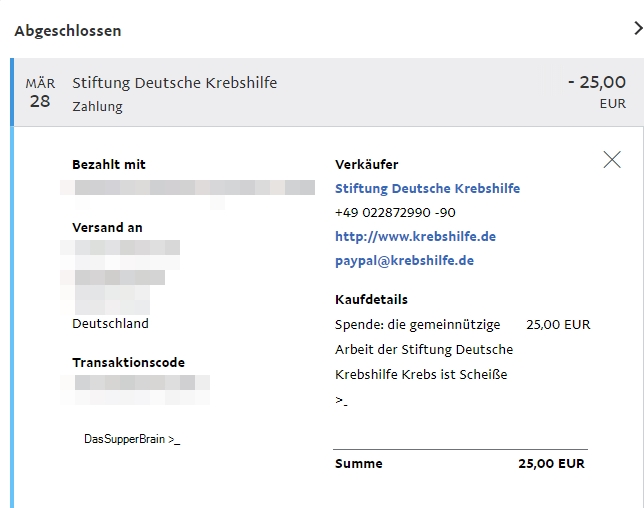Visit the http://www.krebshilfe.de website link
This screenshot has height=508, width=644.
pyautogui.click(x=415, y=237)
